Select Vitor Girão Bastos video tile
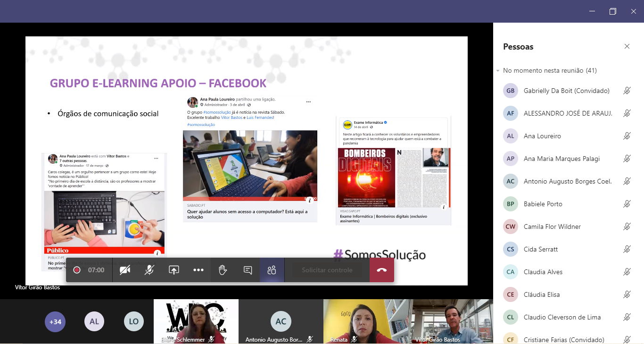The width and height of the screenshot is (644, 344). pos(451,321)
